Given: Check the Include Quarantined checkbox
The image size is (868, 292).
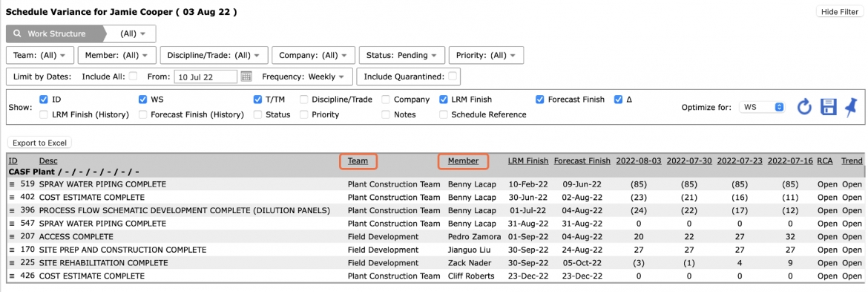Looking at the screenshot, I should tap(453, 76).
